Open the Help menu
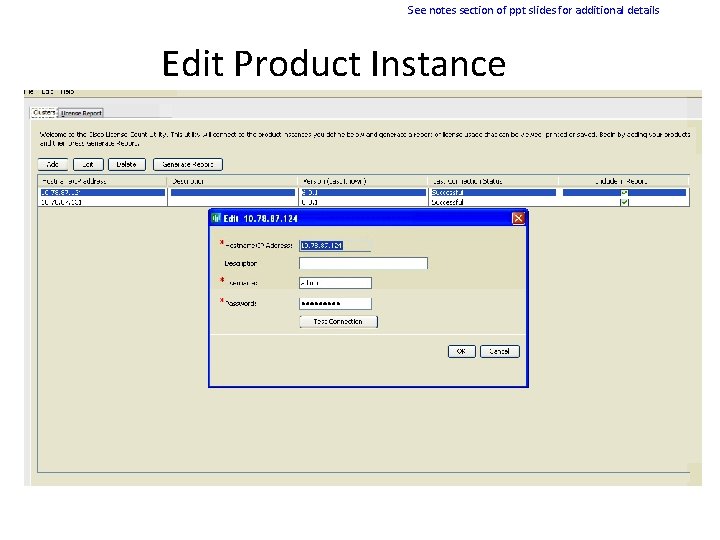720x540 pixels. click(x=67, y=92)
